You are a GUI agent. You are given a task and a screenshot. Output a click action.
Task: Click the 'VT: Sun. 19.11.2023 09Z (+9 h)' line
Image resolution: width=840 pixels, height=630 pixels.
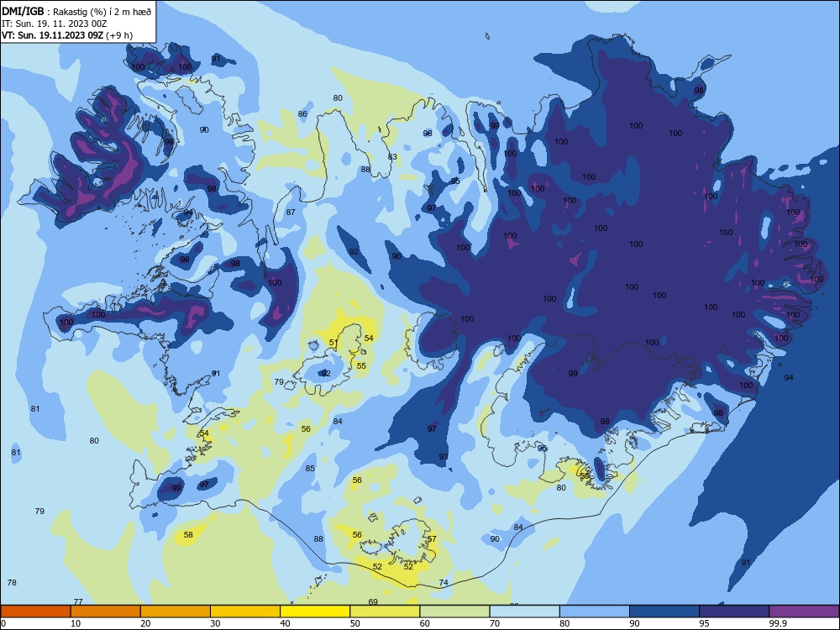click(x=67, y=35)
